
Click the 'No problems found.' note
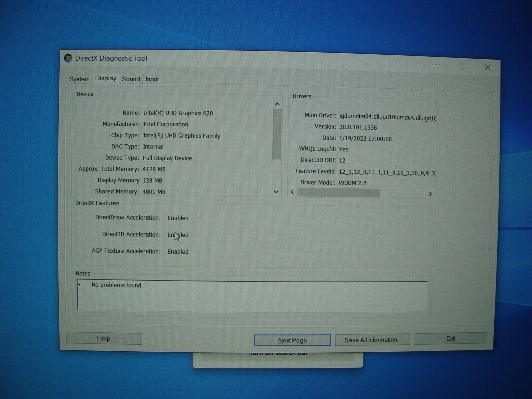(x=117, y=285)
